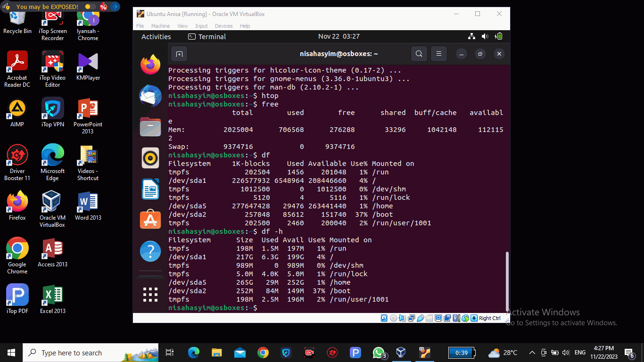Open Task View on the taskbar
Screen dimensions: 644x362
coord(170,353)
